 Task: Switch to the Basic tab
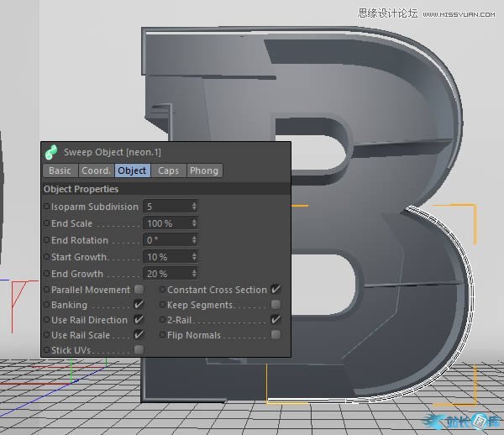click(60, 170)
